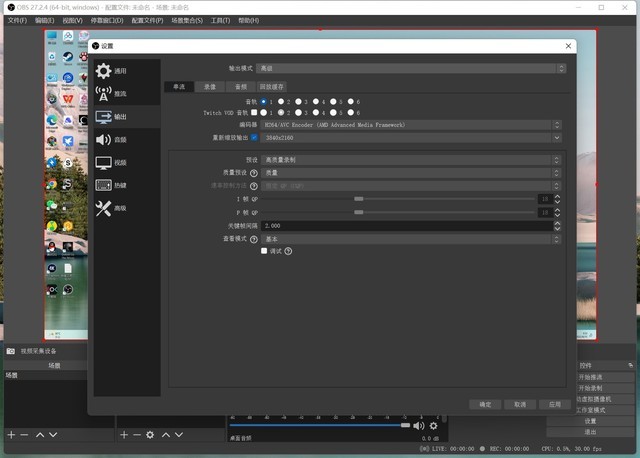The height and width of the screenshot is (458, 640).
Task: Select 音轨 track 3 radio button
Action: tap(298, 102)
